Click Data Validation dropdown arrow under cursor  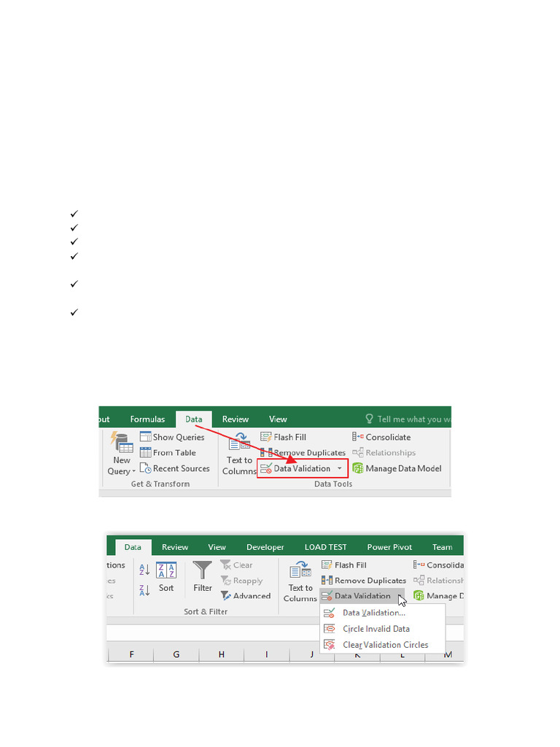tap(400, 596)
